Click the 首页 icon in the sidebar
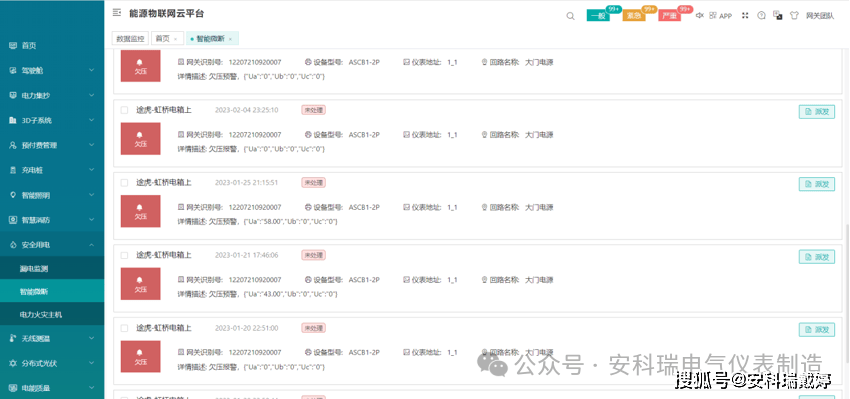850x399 pixels. click(13, 46)
